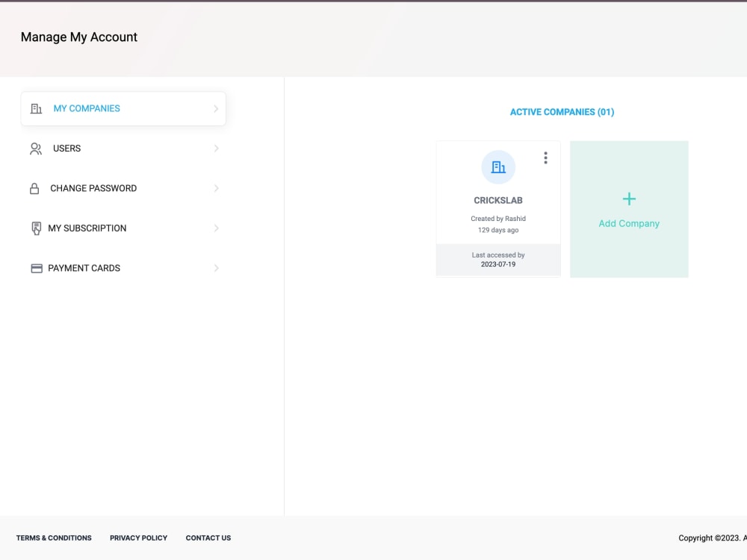Click the CRICKSLAB round building icon
747x560 pixels.
tap(498, 167)
